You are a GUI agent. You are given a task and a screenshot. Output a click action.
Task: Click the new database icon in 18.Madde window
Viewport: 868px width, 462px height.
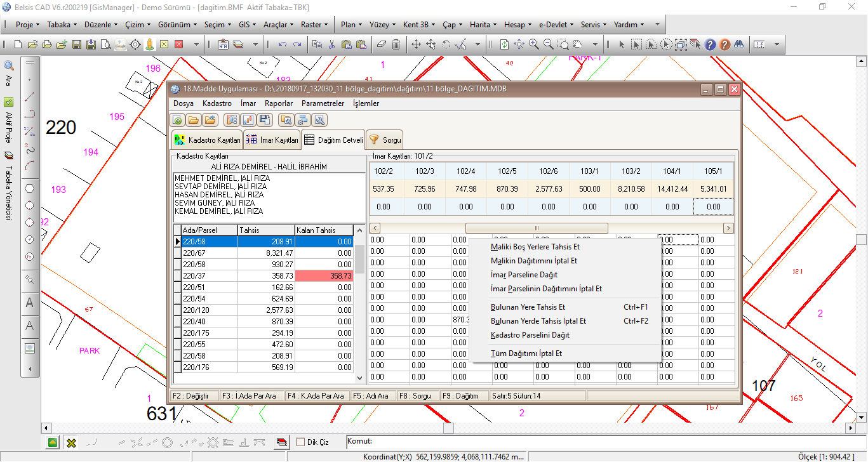pos(178,119)
